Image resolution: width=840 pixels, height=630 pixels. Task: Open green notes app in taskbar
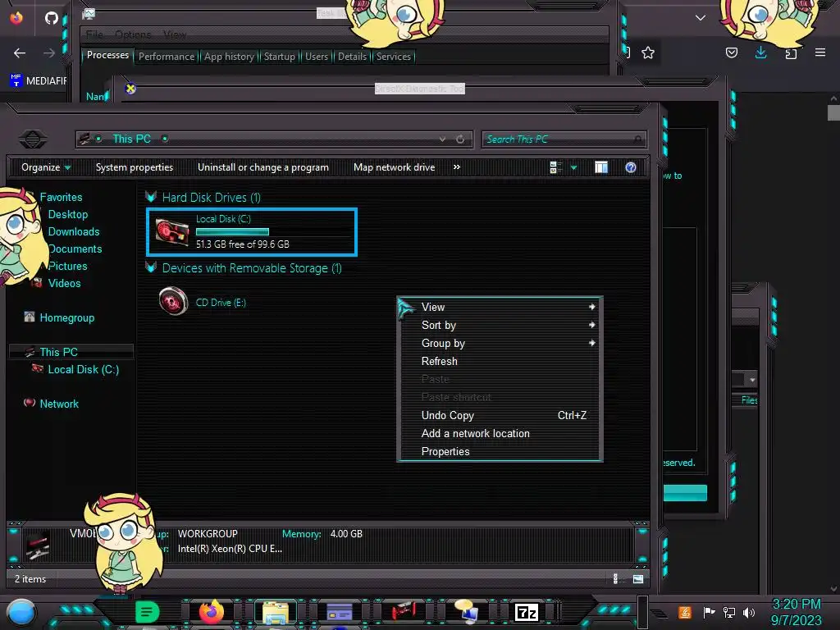148,612
